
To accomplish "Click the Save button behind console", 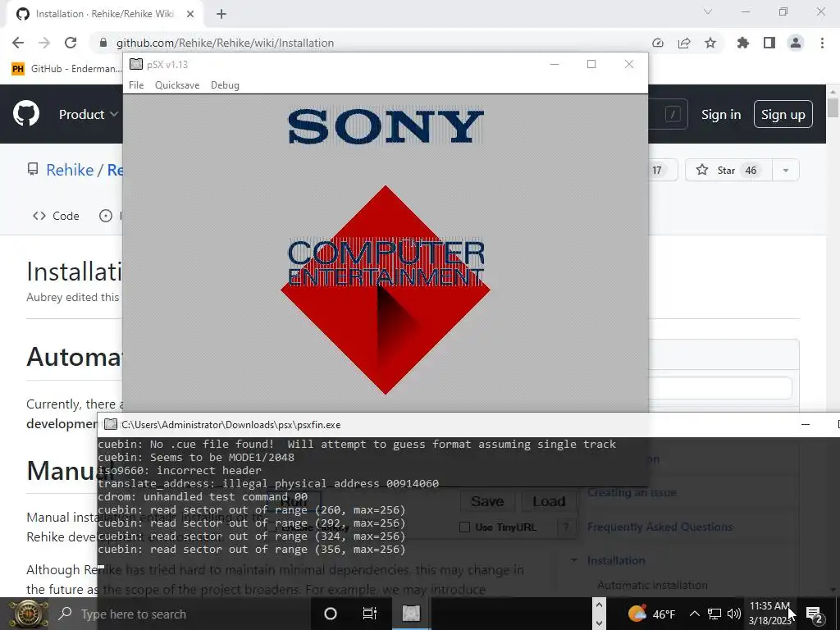I will (x=487, y=501).
